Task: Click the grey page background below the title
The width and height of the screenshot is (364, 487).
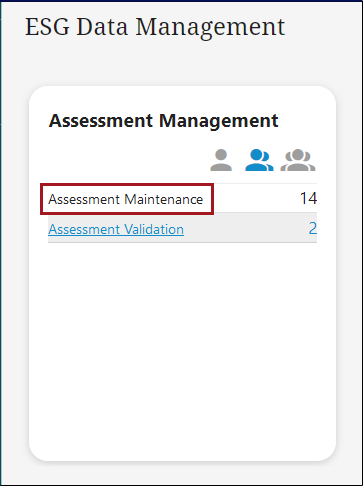Action: (182, 63)
